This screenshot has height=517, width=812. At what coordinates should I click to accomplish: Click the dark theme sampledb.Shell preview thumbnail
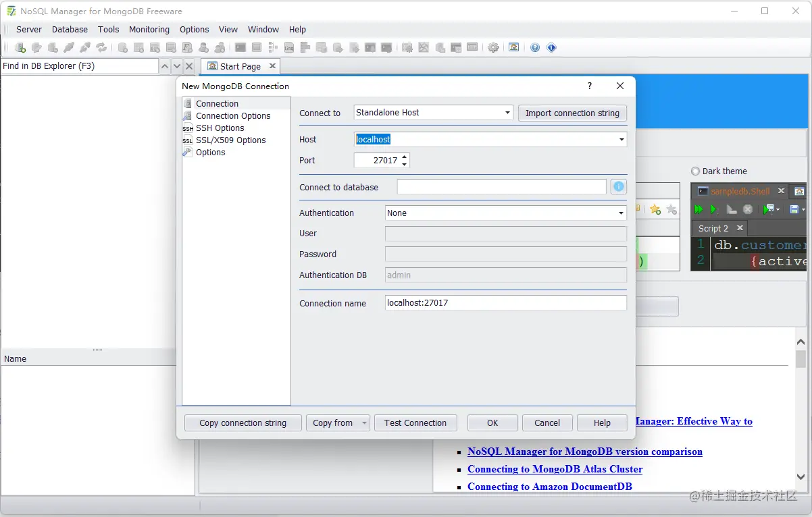[x=748, y=227]
